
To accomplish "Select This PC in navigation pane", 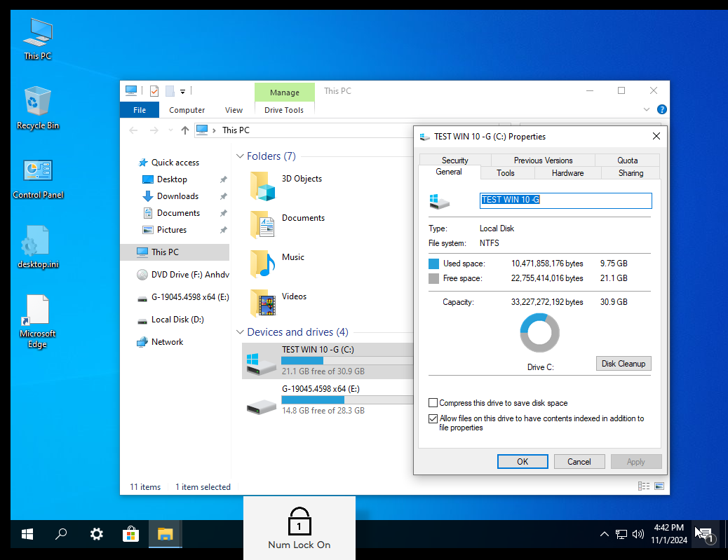I will (175, 252).
